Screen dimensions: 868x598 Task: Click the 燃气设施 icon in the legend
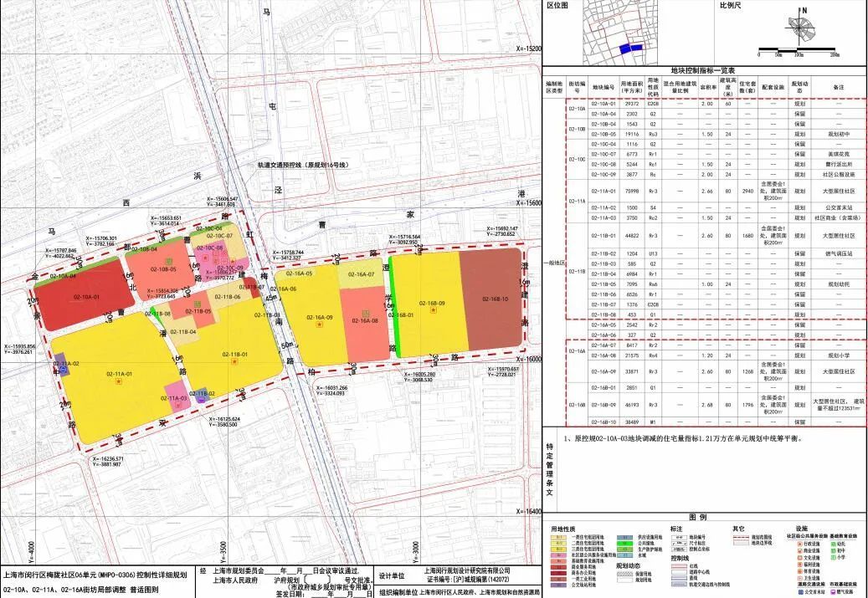pos(833,592)
